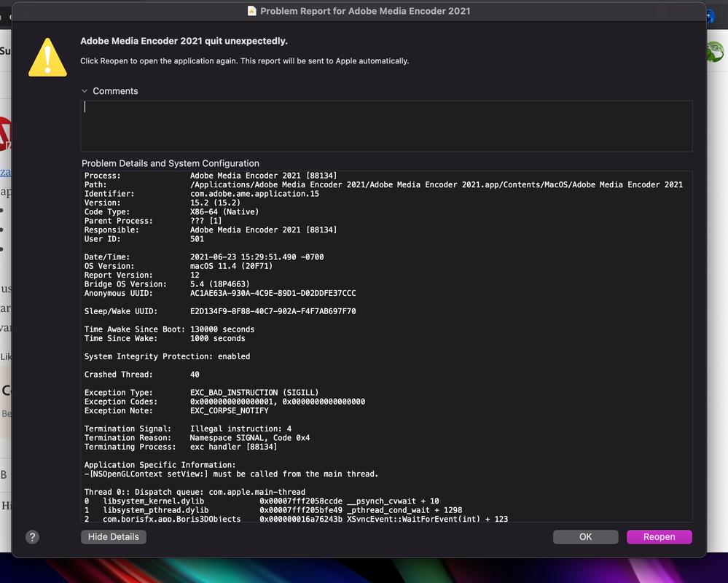This screenshot has width=728, height=583.
Task: Click the OK button
Action: [585, 536]
